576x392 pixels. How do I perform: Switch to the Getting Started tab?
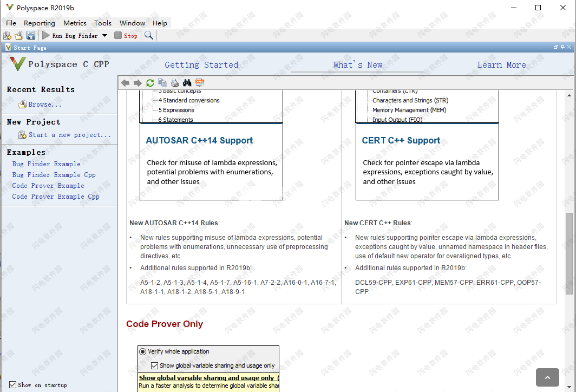tap(201, 64)
